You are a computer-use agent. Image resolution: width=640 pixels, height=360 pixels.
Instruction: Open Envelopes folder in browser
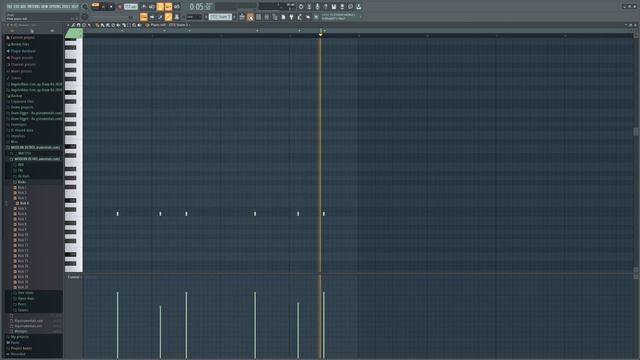point(17,124)
